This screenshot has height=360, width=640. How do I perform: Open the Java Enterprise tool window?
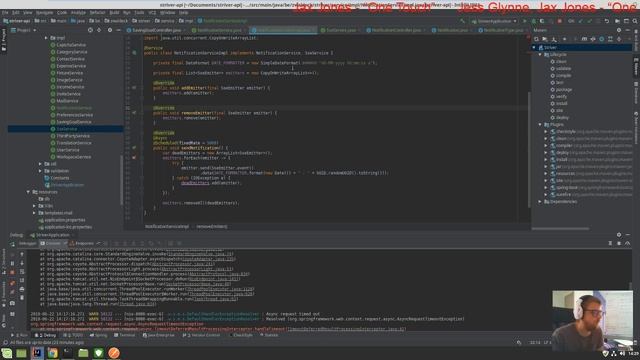pos(158,335)
